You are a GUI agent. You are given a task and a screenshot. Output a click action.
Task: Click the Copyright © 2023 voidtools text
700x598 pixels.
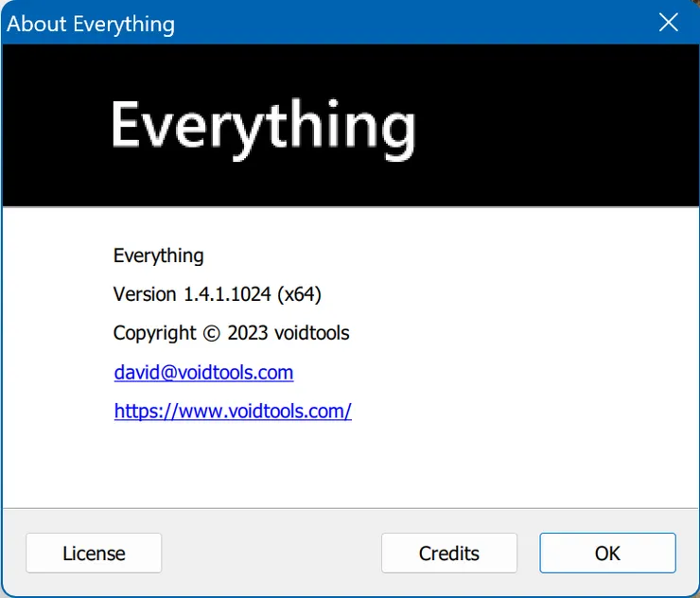231,333
